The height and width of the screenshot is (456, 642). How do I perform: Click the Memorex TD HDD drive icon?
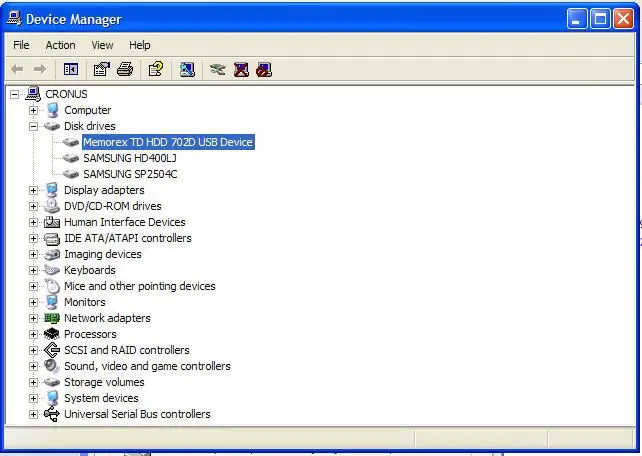click(x=71, y=142)
